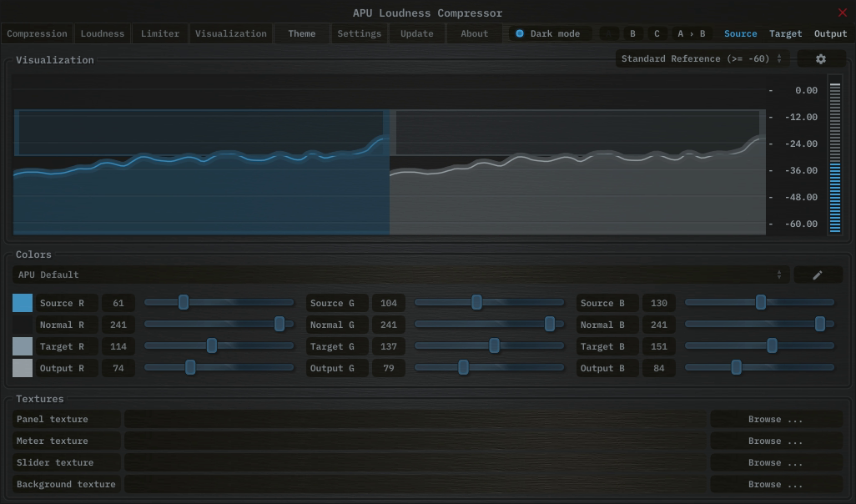Click the Target color swatch
The height and width of the screenshot is (504, 856).
tap(23, 346)
